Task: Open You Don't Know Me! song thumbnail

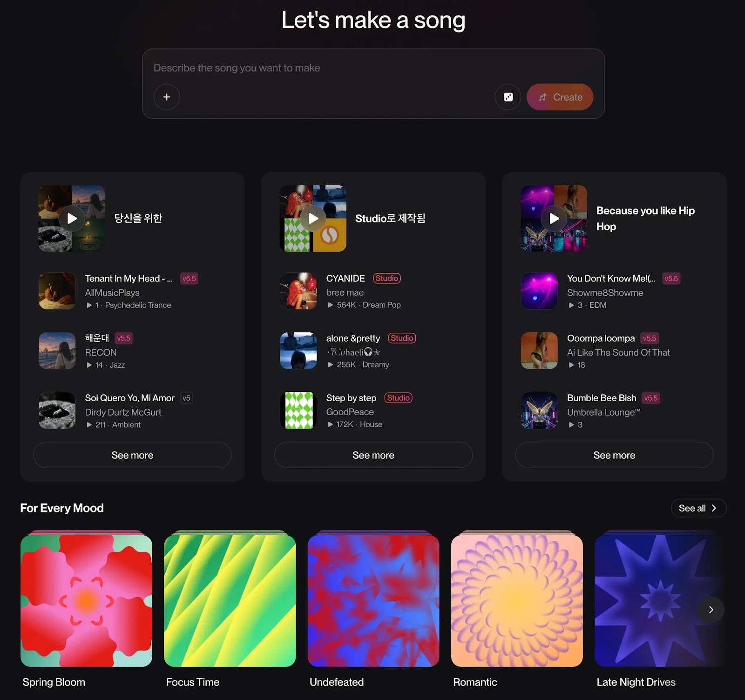Action: [x=539, y=291]
